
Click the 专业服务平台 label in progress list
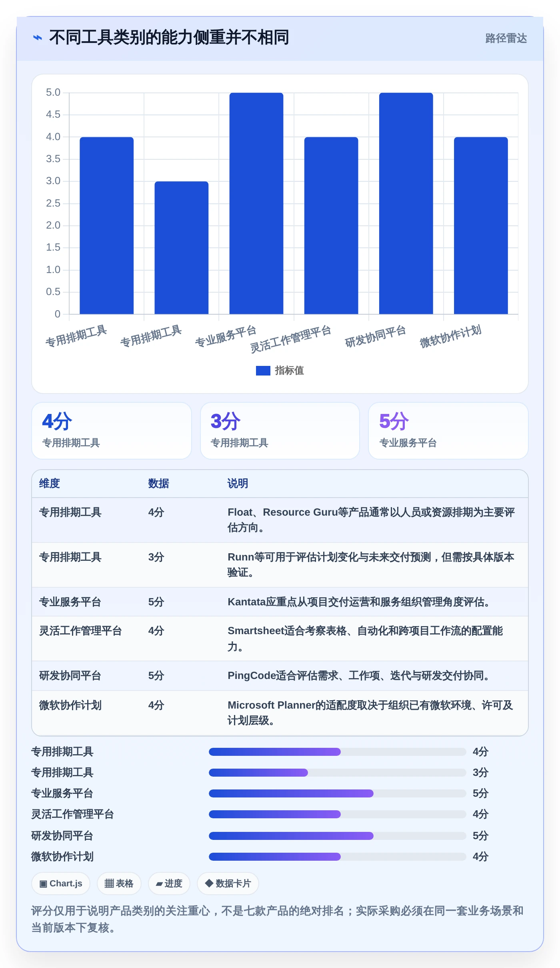(x=62, y=793)
